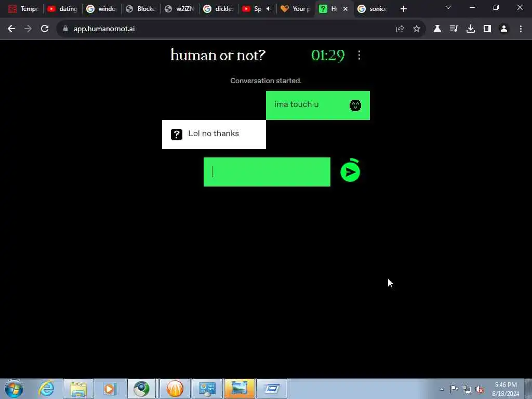Click the 'Conversation started.' notice
The height and width of the screenshot is (399, 532).
(x=265, y=81)
